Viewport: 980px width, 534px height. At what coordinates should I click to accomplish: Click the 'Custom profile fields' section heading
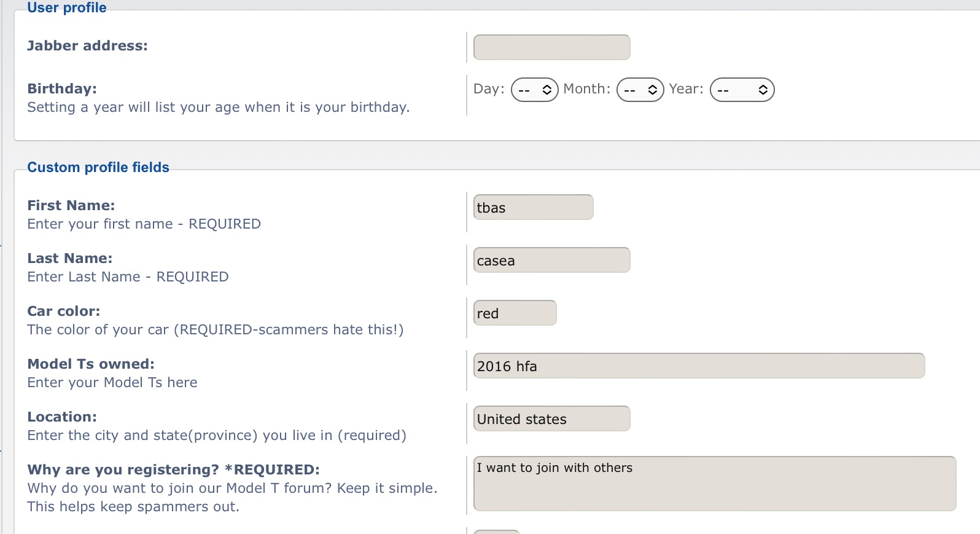click(x=98, y=168)
